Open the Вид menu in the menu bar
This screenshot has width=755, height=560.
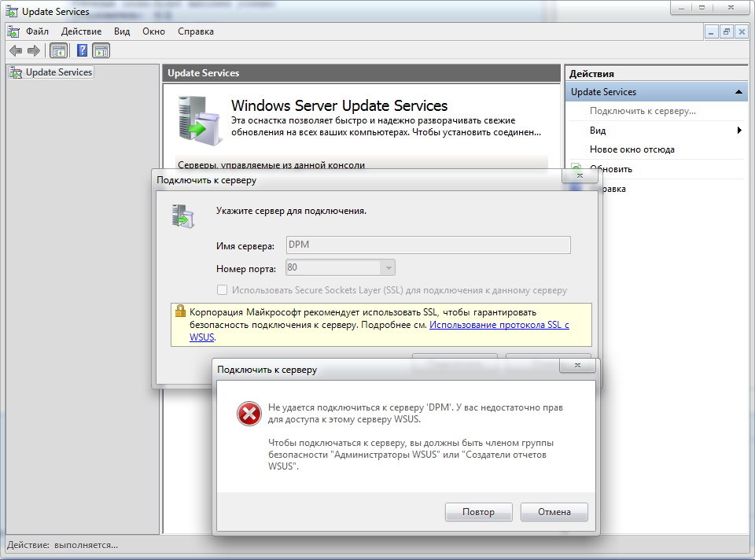pyautogui.click(x=122, y=31)
